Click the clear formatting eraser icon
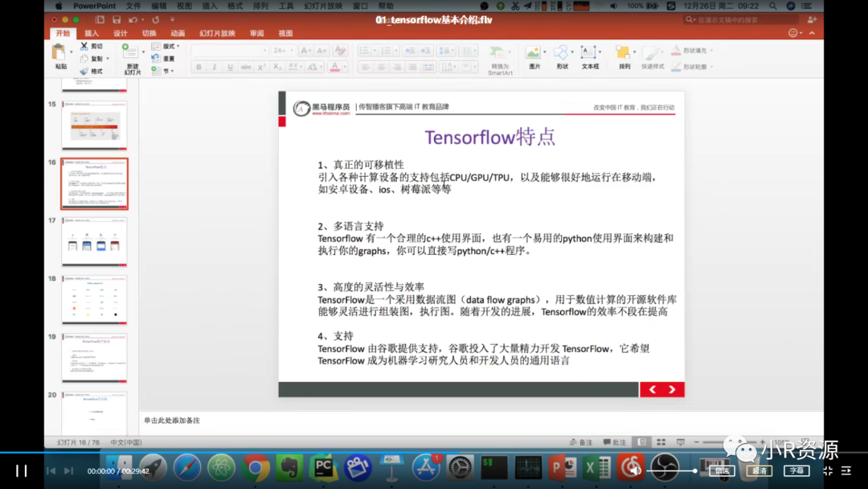The width and height of the screenshot is (868, 489). pos(340,51)
